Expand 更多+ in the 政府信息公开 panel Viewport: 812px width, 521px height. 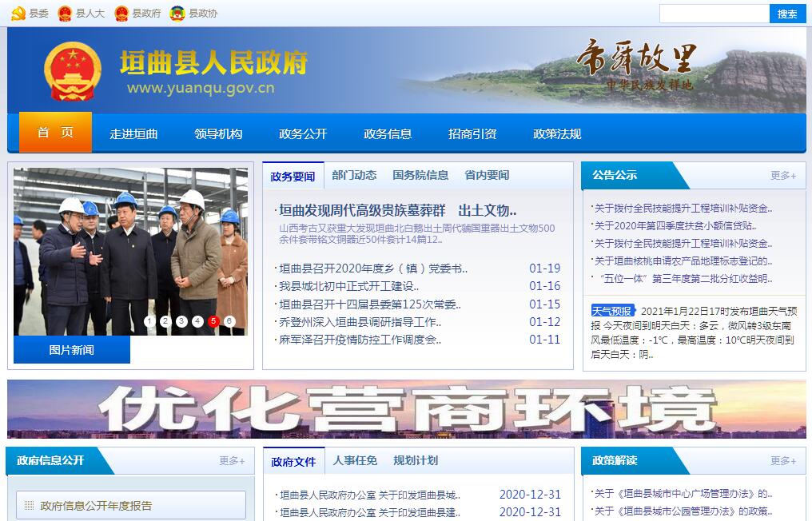coord(232,460)
